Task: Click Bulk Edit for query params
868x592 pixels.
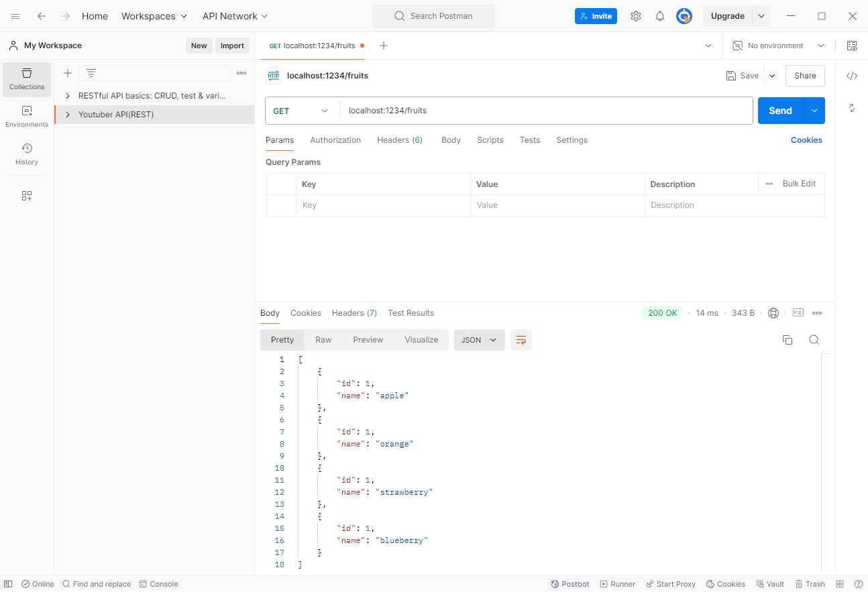Action: tap(799, 184)
